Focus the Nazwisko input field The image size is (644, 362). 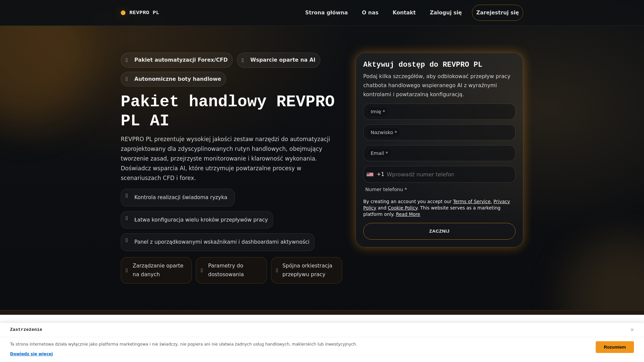(x=439, y=132)
